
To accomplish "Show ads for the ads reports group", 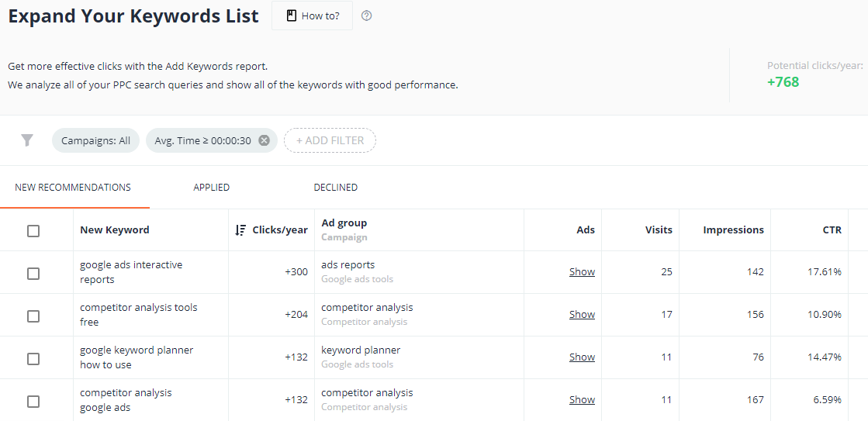I will pyautogui.click(x=582, y=271).
